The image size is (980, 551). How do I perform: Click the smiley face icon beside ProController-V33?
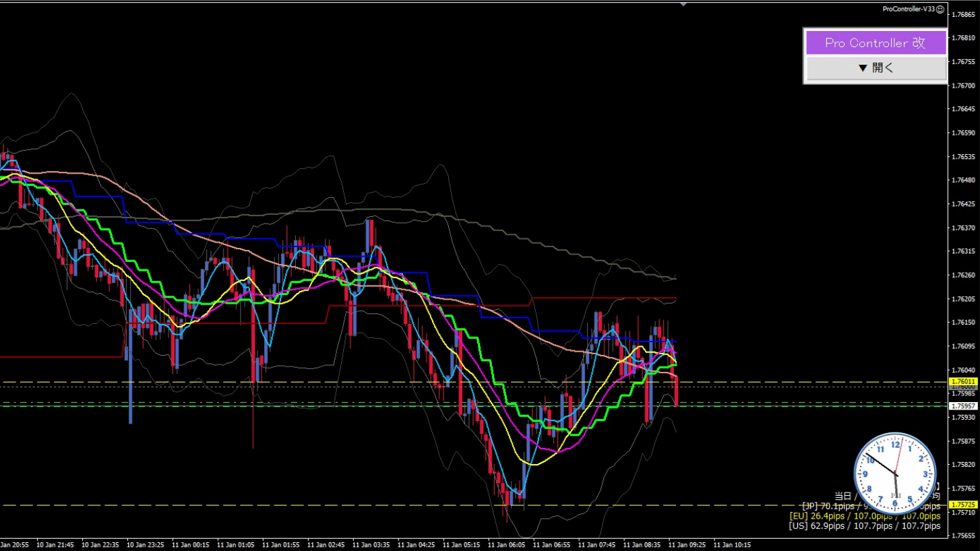click(x=940, y=9)
